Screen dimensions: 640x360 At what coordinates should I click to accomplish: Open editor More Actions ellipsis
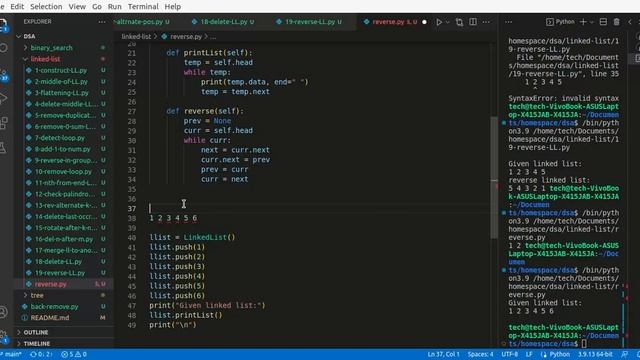point(486,22)
